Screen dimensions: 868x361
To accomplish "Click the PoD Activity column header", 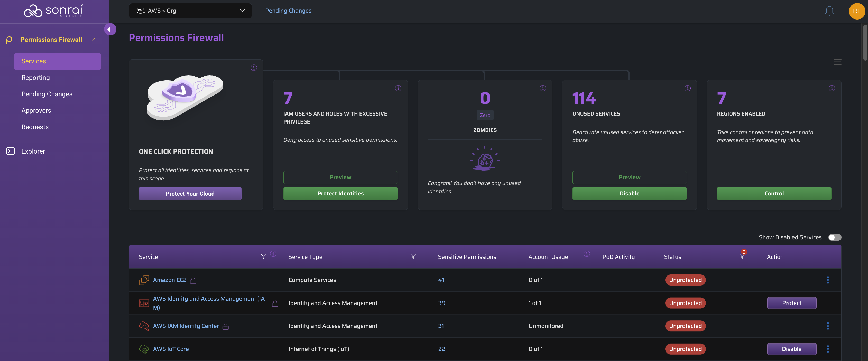I will [x=618, y=257].
